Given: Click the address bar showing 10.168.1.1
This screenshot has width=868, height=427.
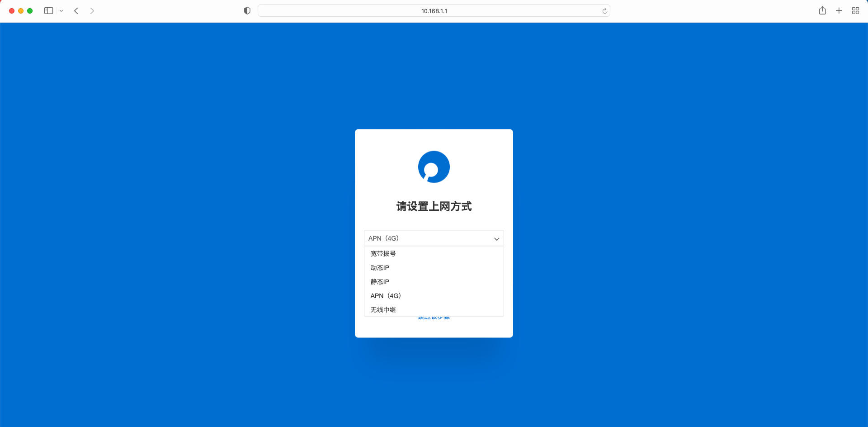Looking at the screenshot, I should click(x=434, y=10).
